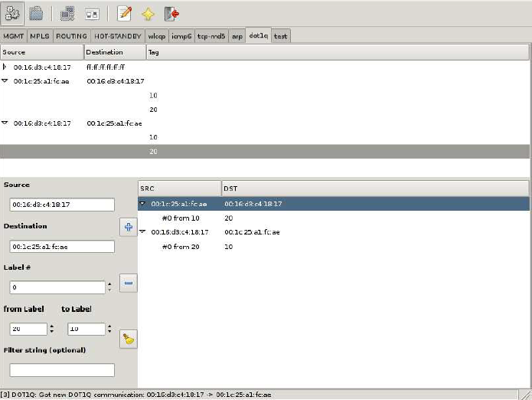Click the blue plus add button
Screen dimensions: 532x400
pos(129,227)
